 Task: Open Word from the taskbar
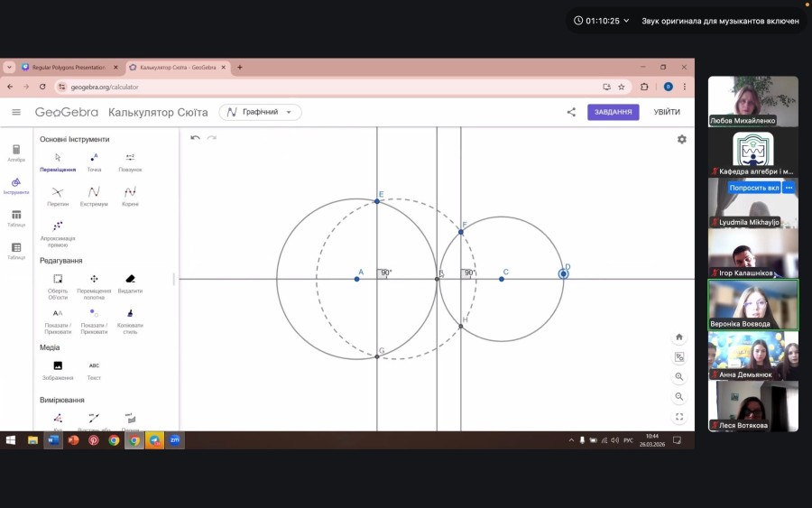(x=53, y=440)
